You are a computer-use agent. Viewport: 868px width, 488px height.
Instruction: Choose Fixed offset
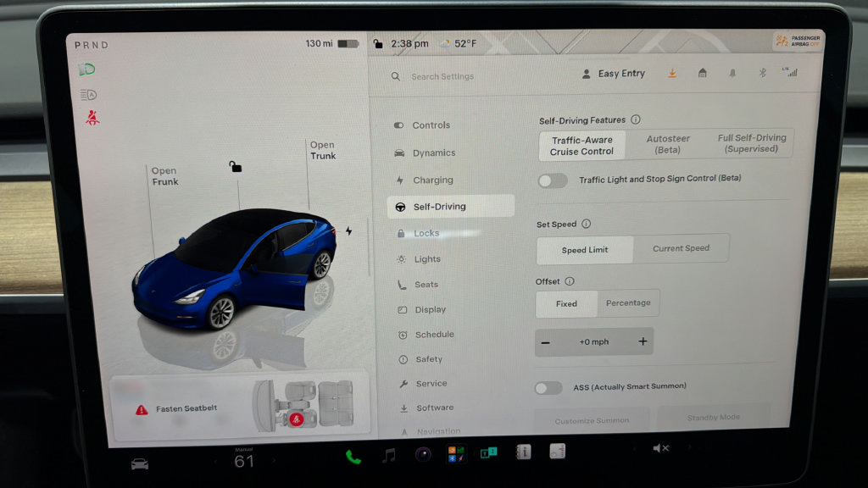pyautogui.click(x=566, y=304)
